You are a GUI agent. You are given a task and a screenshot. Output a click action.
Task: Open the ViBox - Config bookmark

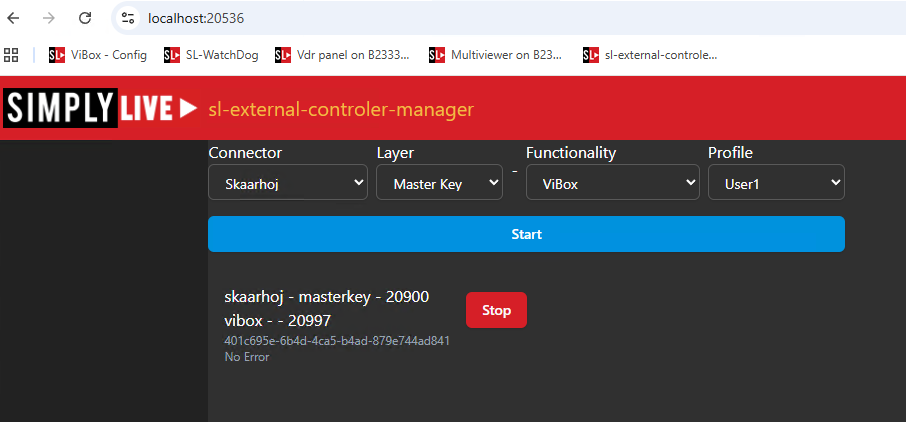[x=98, y=55]
